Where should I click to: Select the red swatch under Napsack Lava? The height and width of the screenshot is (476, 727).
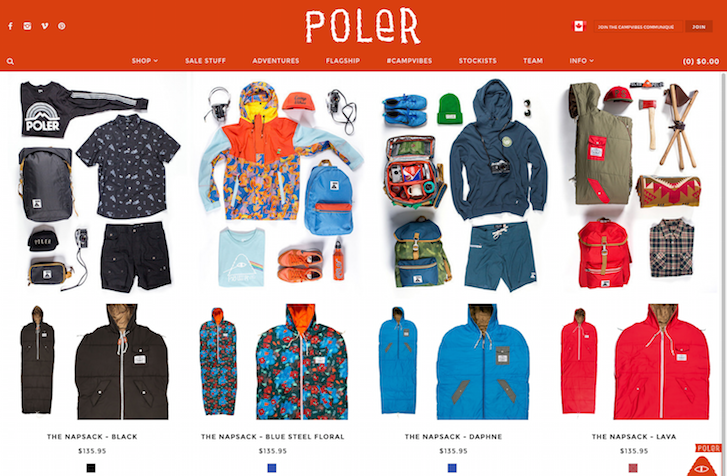tap(633, 468)
